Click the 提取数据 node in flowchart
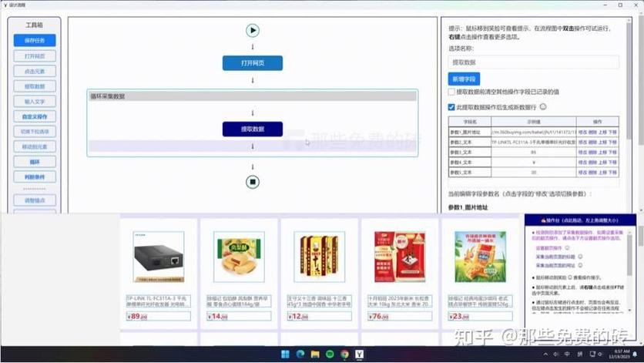 coord(252,129)
